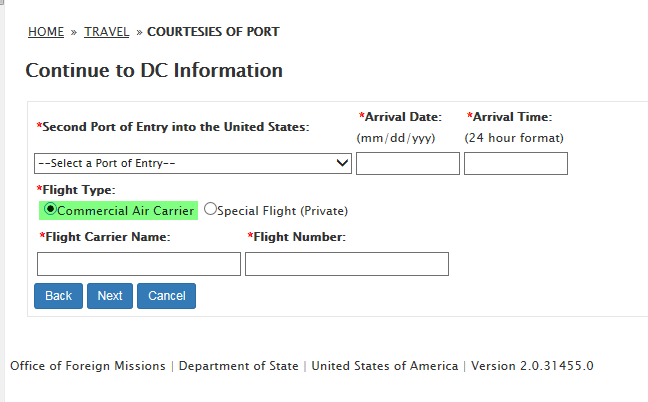Viewport: 648px width, 402px height.
Task: Click the Flight Carrier Name label
Action: pyautogui.click(x=107, y=237)
